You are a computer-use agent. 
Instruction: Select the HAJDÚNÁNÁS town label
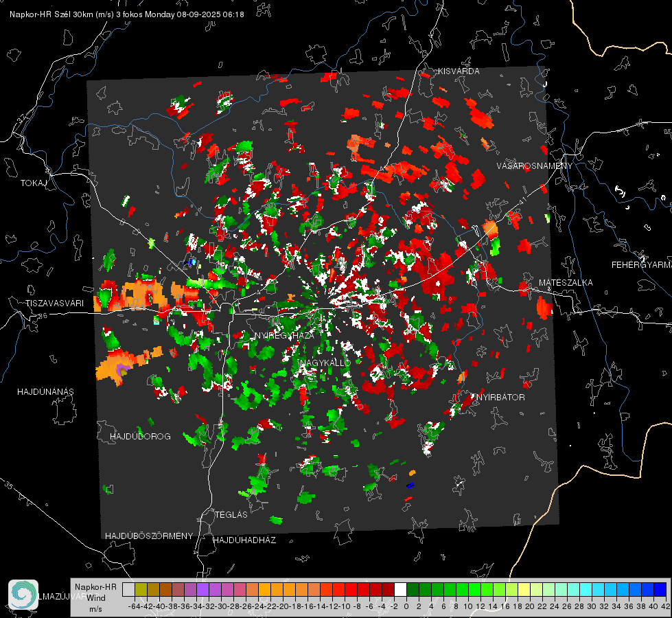pos(45,391)
